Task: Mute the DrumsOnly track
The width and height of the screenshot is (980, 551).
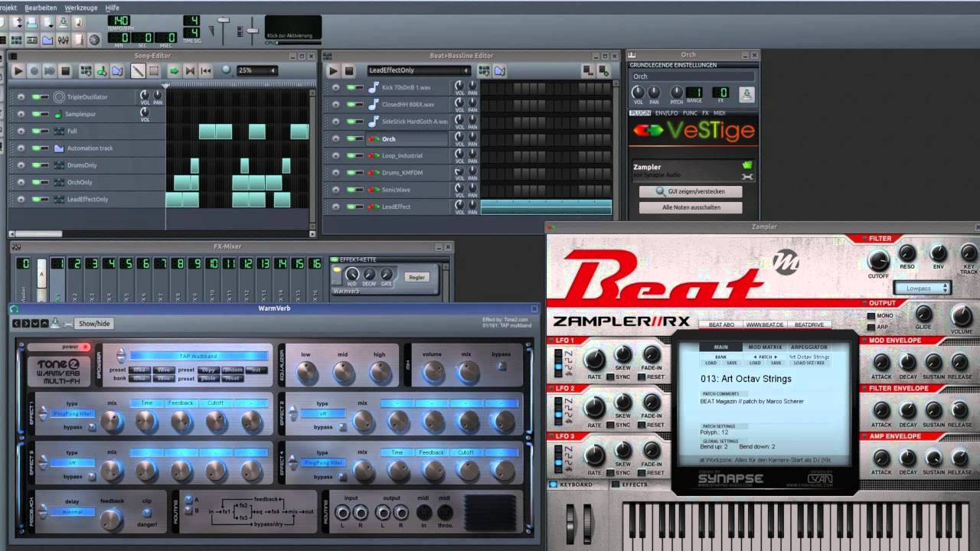Action: [x=36, y=165]
